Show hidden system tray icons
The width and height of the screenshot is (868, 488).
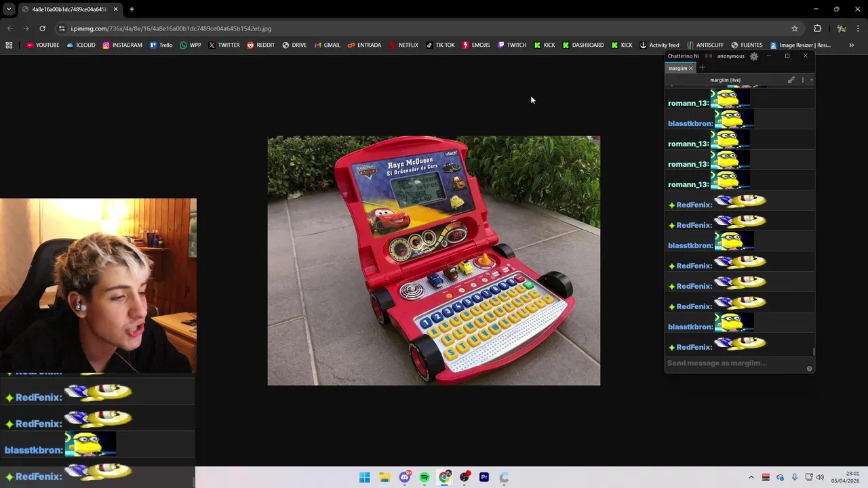click(751, 477)
